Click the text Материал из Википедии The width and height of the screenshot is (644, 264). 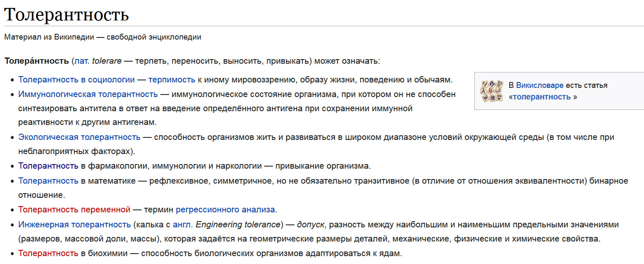pos(49,37)
